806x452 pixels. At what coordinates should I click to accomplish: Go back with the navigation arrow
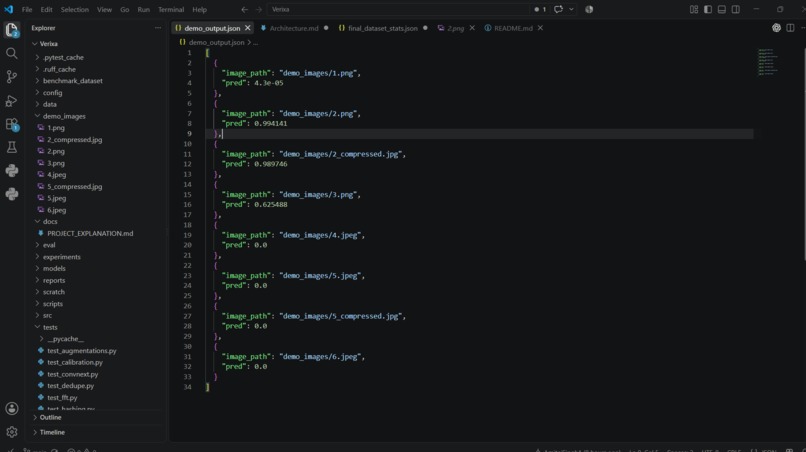245,9
